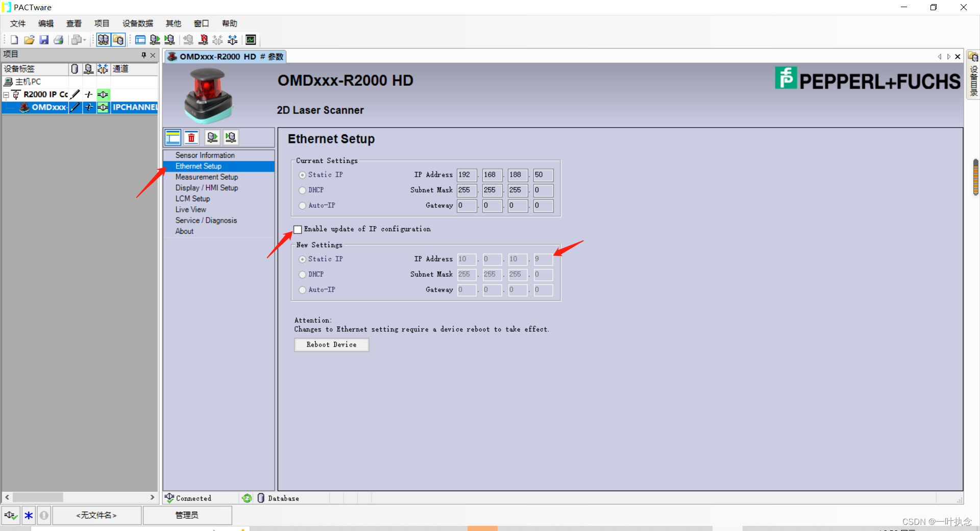
Task: Click the IPCHANNEL cell in the tree
Action: [135, 107]
